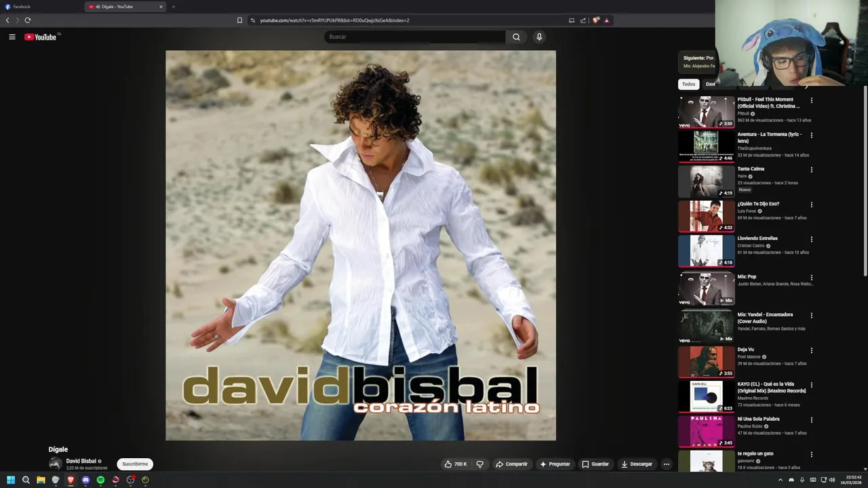868x488 pixels.
Task: Bookmark this page in address bar
Action: coord(239,20)
